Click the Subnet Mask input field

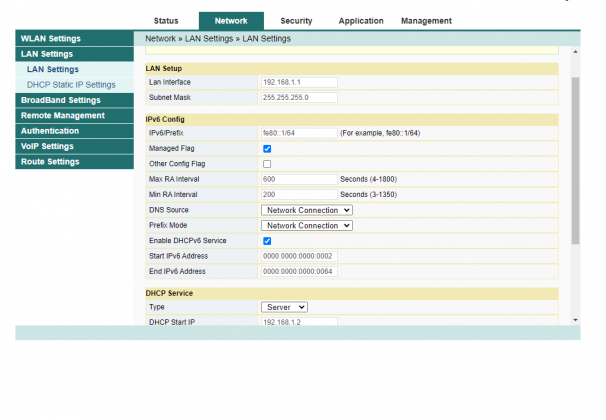pos(298,98)
